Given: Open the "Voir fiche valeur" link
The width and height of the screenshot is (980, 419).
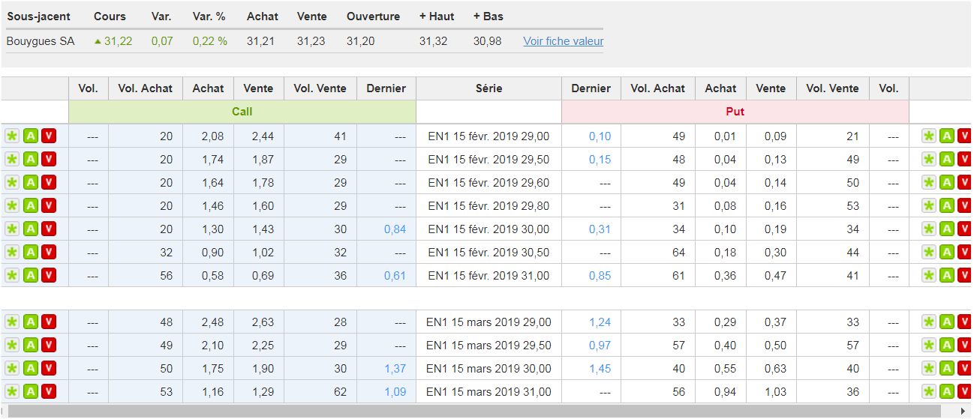Looking at the screenshot, I should coord(563,41).
